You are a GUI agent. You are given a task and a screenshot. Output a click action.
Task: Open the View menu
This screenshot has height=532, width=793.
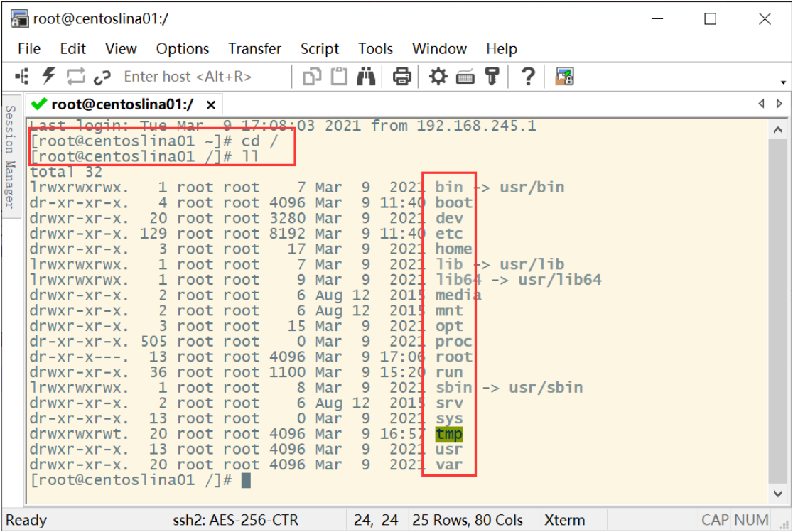click(x=121, y=48)
